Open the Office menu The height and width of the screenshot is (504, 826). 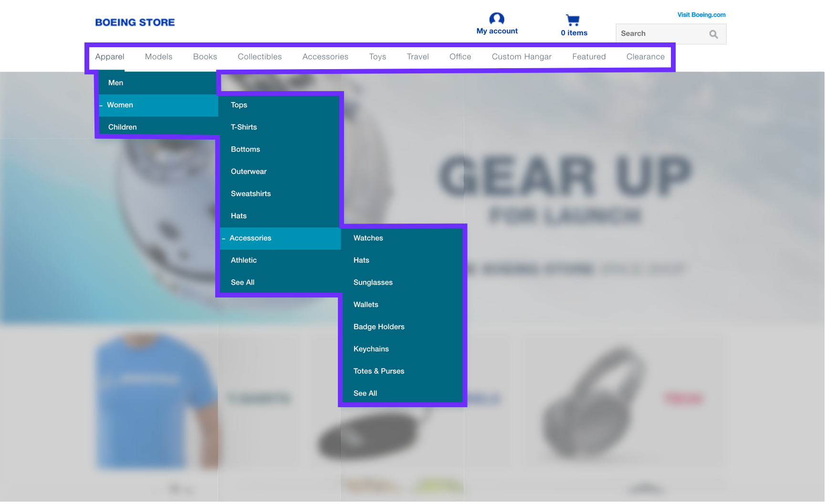pyautogui.click(x=461, y=57)
